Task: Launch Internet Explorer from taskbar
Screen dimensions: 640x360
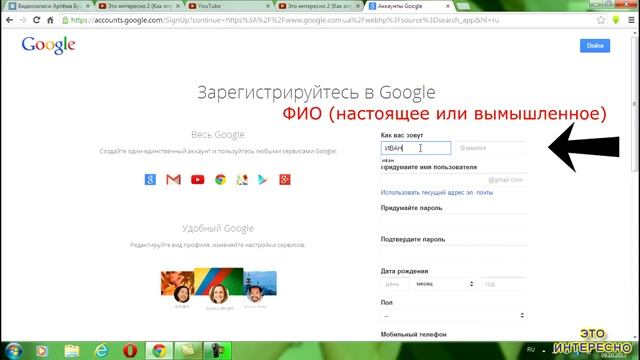Action: click(101, 351)
